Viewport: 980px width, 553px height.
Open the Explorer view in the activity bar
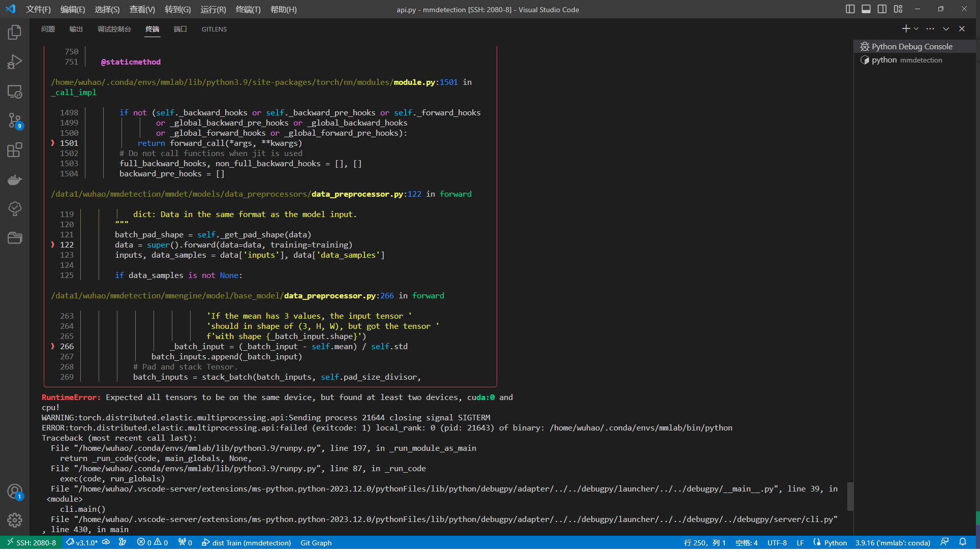coord(14,32)
